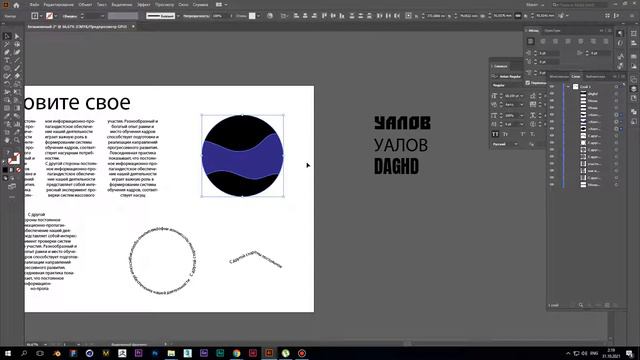Viewport: 640px width, 360px height.
Task: Select the Ellipse shape tool
Action: click(x=7, y=68)
